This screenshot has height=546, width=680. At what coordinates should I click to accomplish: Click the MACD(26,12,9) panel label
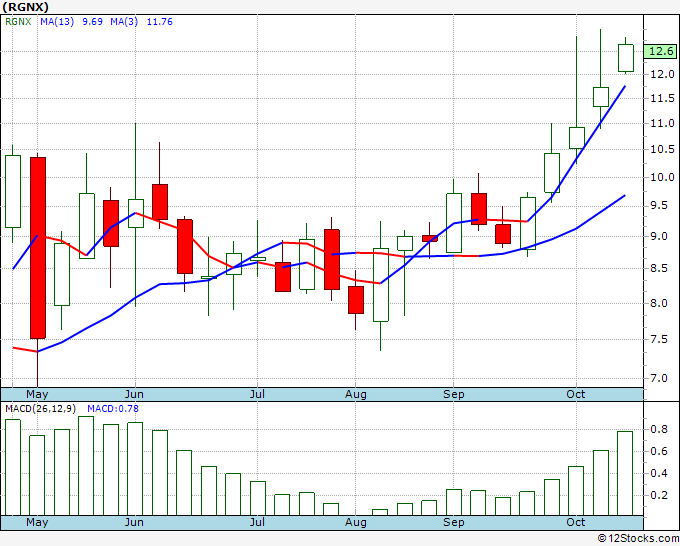[x=41, y=409]
